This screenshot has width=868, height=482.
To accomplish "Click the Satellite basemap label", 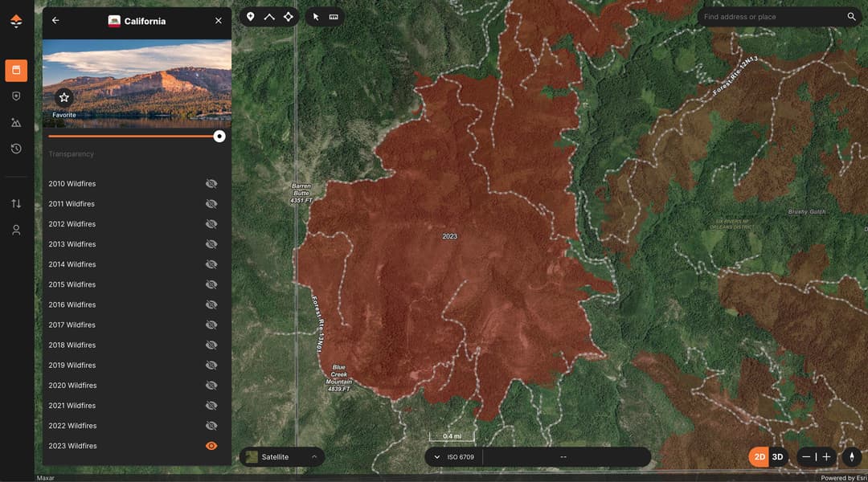I will (x=275, y=457).
